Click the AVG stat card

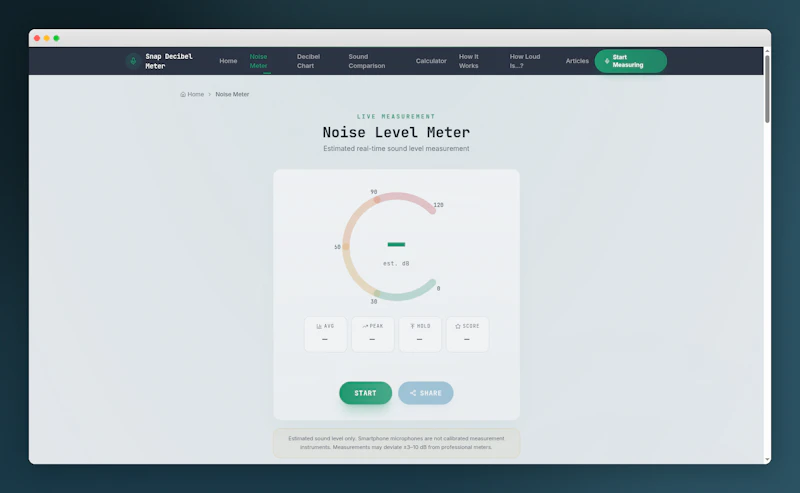[326, 334]
